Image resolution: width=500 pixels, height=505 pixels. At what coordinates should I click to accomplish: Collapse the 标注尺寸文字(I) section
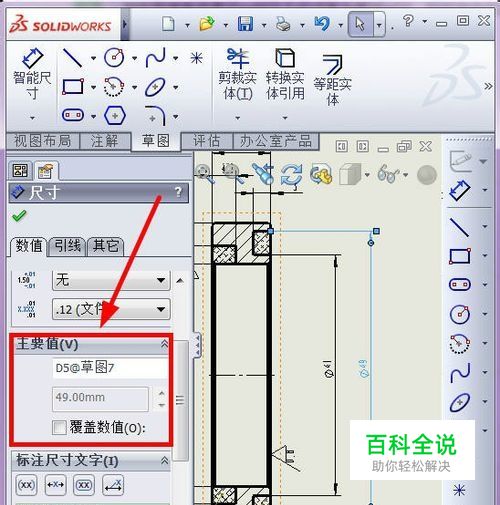pos(164,461)
